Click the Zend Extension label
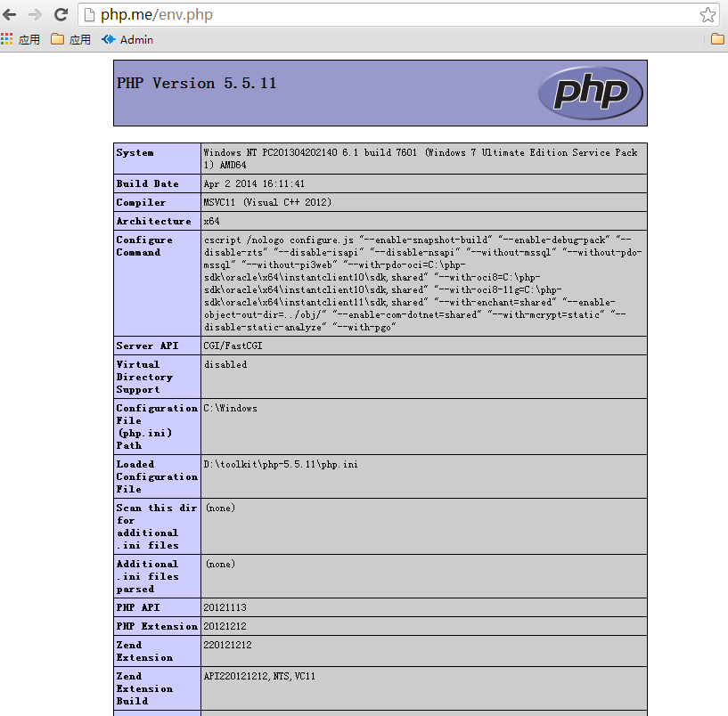 [144, 651]
